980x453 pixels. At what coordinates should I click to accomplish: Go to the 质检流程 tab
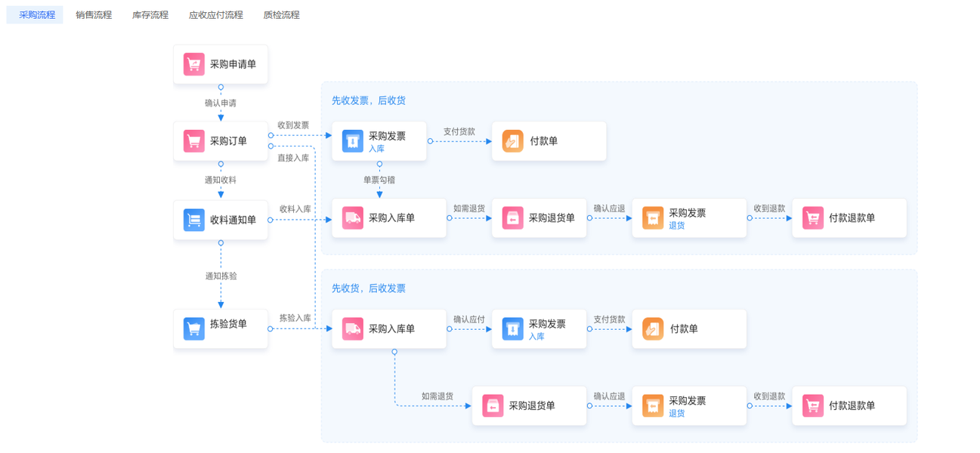tap(281, 15)
